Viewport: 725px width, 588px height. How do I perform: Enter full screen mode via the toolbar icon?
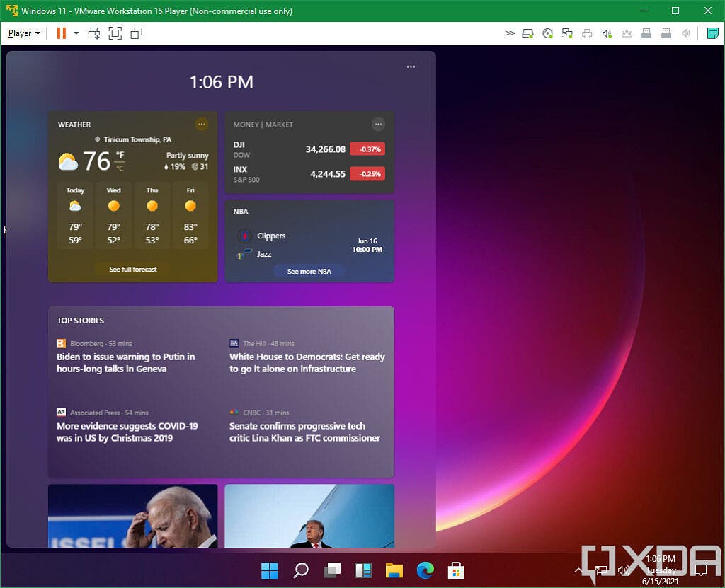coord(115,33)
